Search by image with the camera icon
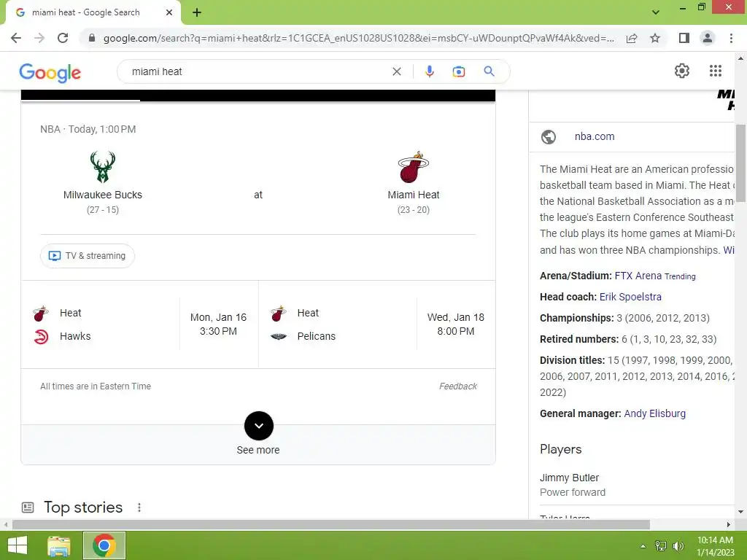747x560 pixels. [x=458, y=71]
